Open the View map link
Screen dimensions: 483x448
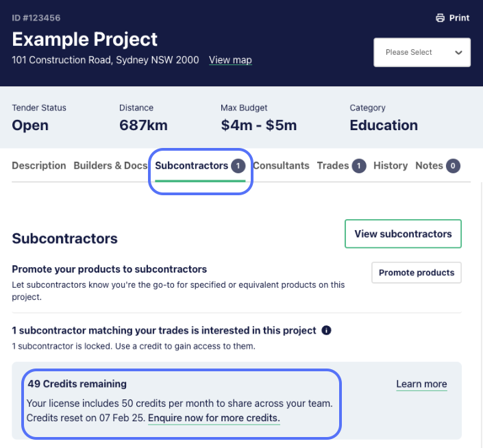[230, 60]
